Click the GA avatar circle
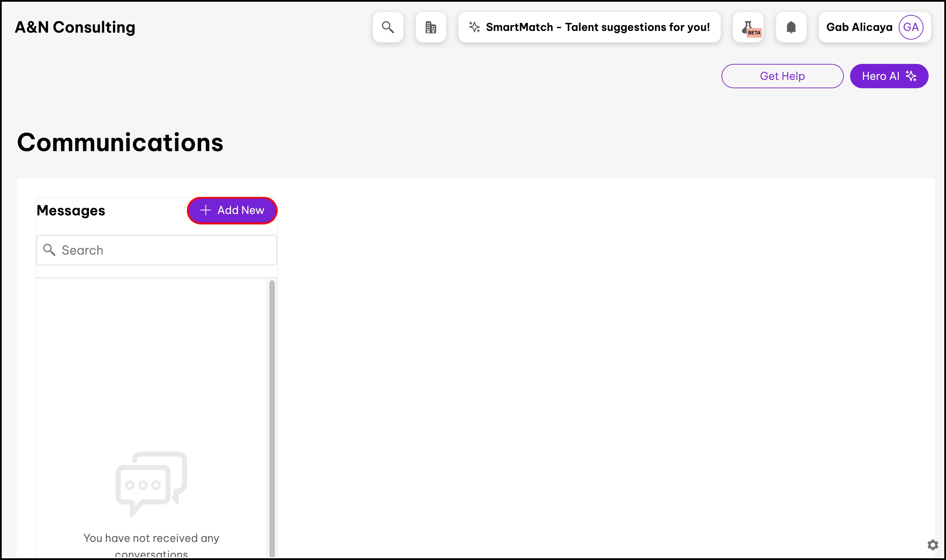The width and height of the screenshot is (946, 560). (x=911, y=27)
